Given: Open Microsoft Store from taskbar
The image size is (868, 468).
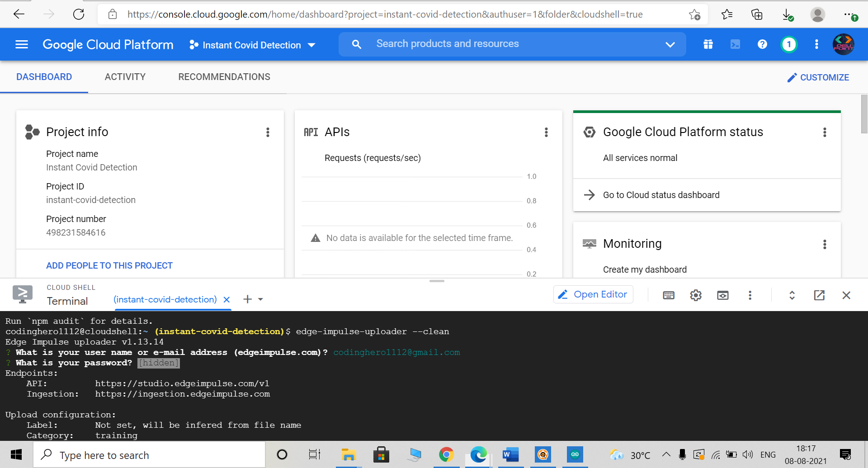Looking at the screenshot, I should coord(381,454).
